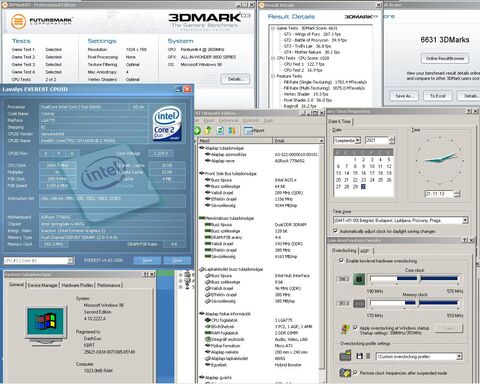Click the Alaplap fizikai információk row icon
480x384 pixels.
(202, 314)
